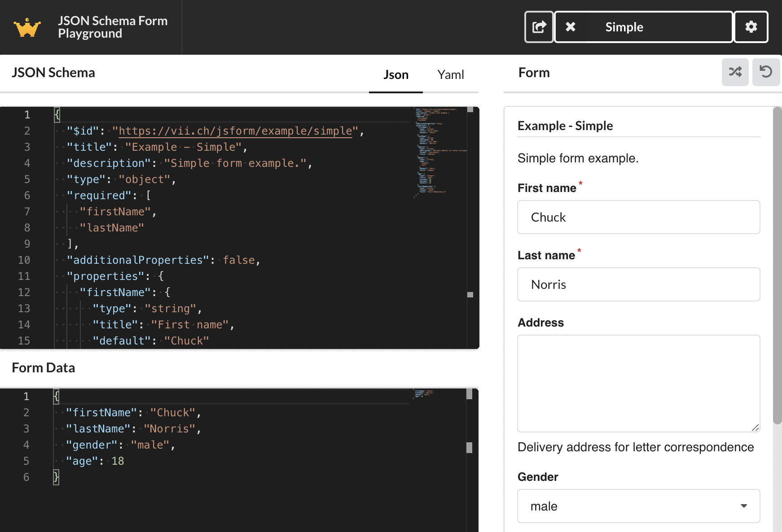Image resolution: width=782 pixels, height=532 pixels.
Task: Click the reset form undo icon
Action: (x=765, y=72)
